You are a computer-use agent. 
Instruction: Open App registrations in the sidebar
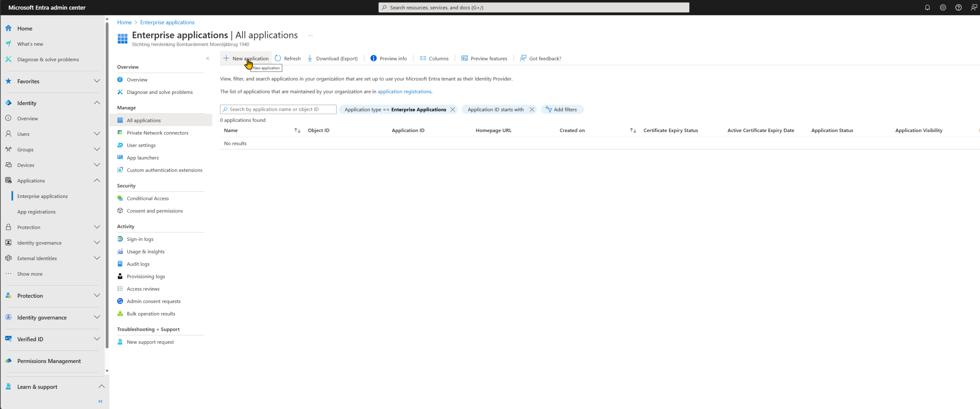[x=36, y=211]
